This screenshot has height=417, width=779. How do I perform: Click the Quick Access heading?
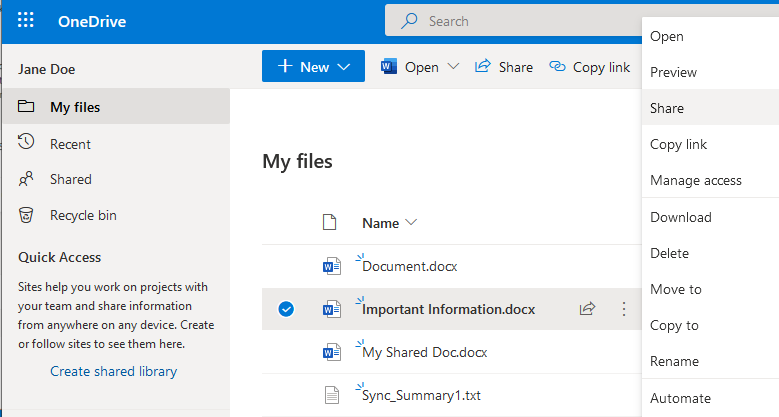tap(60, 257)
